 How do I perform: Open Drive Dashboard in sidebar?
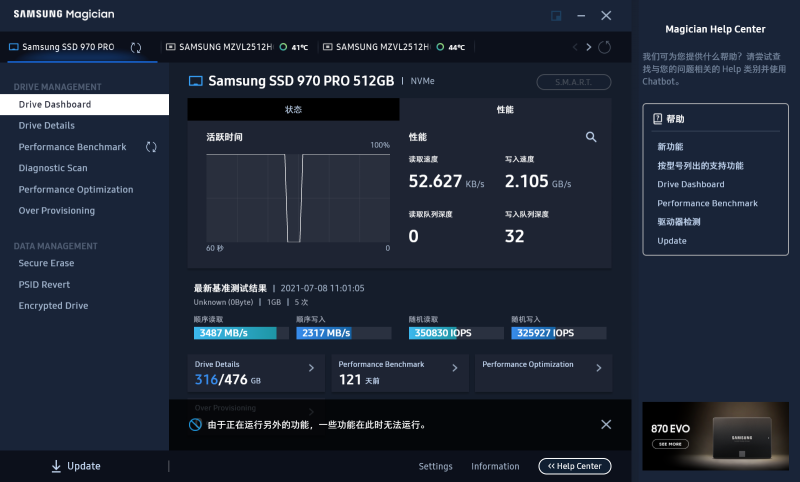[84, 105]
